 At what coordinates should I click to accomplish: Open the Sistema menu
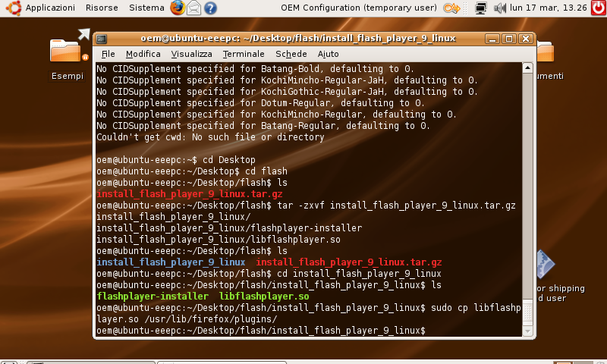(x=146, y=8)
